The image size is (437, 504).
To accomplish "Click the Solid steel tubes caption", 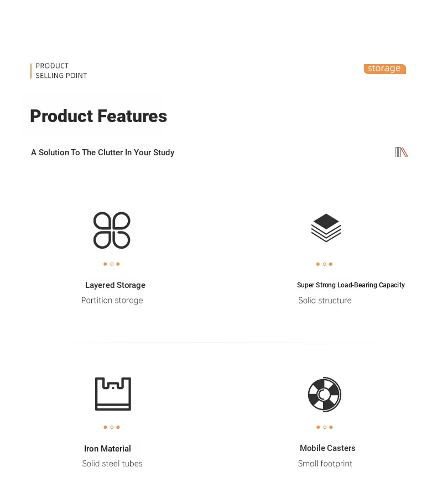I will pyautogui.click(x=112, y=464).
